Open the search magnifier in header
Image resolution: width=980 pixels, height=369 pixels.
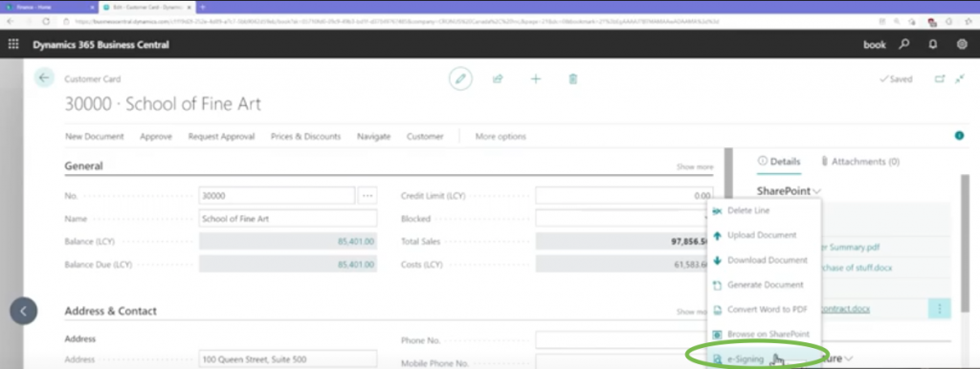coord(903,45)
